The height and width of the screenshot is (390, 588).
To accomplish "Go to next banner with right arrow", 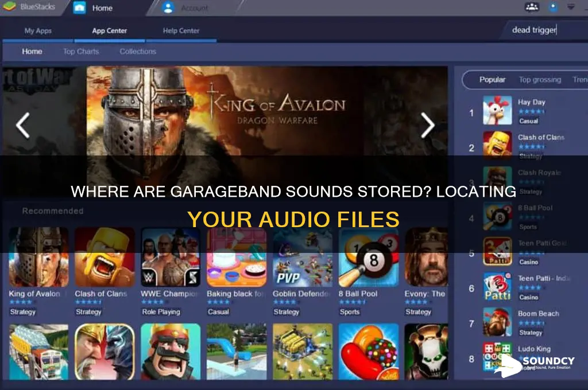I will [x=427, y=126].
